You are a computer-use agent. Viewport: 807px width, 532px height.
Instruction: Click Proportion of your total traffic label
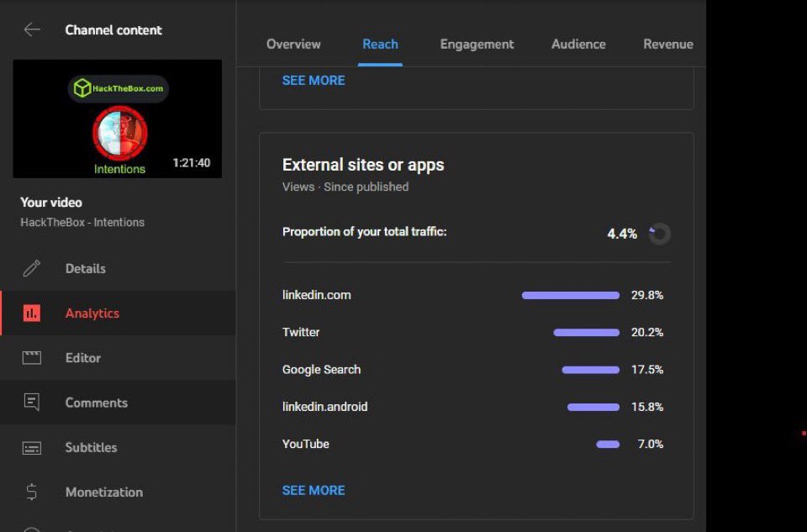click(364, 231)
